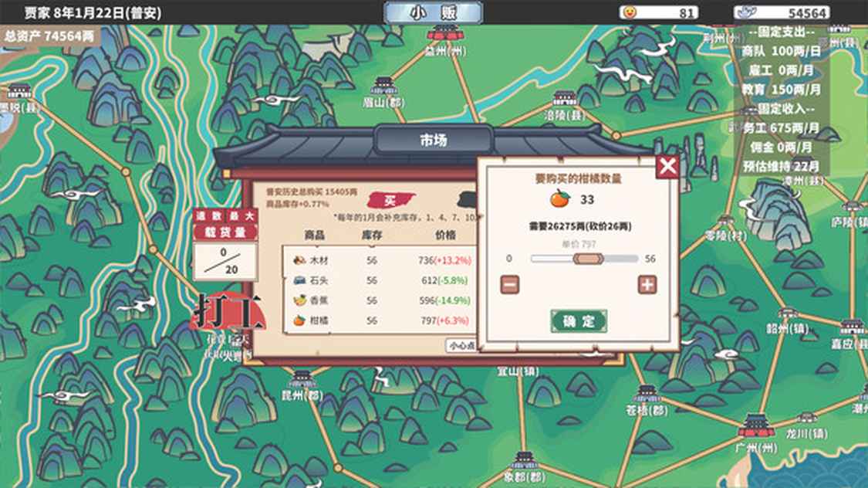The height and width of the screenshot is (488, 868).
Task: Click the quantity slider handle
Action: tap(588, 259)
